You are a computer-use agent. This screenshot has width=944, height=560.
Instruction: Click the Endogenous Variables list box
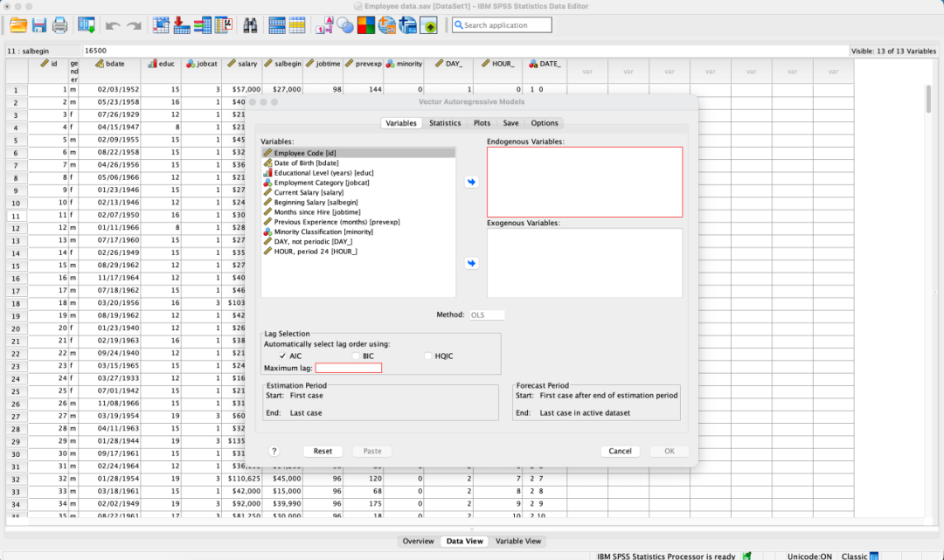coord(585,182)
